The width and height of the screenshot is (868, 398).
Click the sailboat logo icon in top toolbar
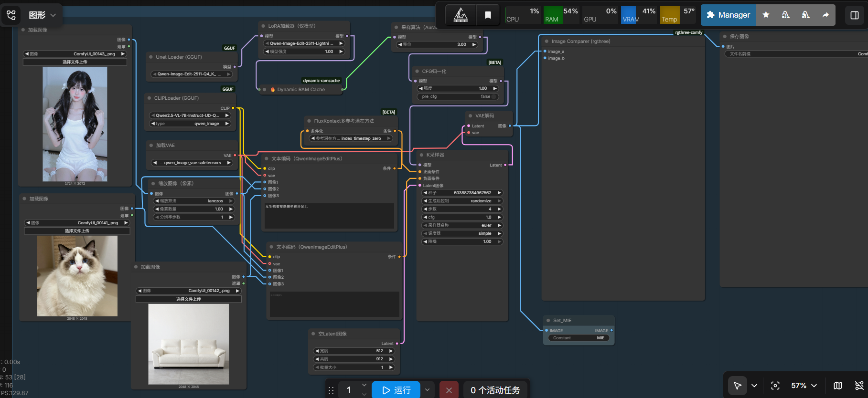pyautogui.click(x=461, y=15)
